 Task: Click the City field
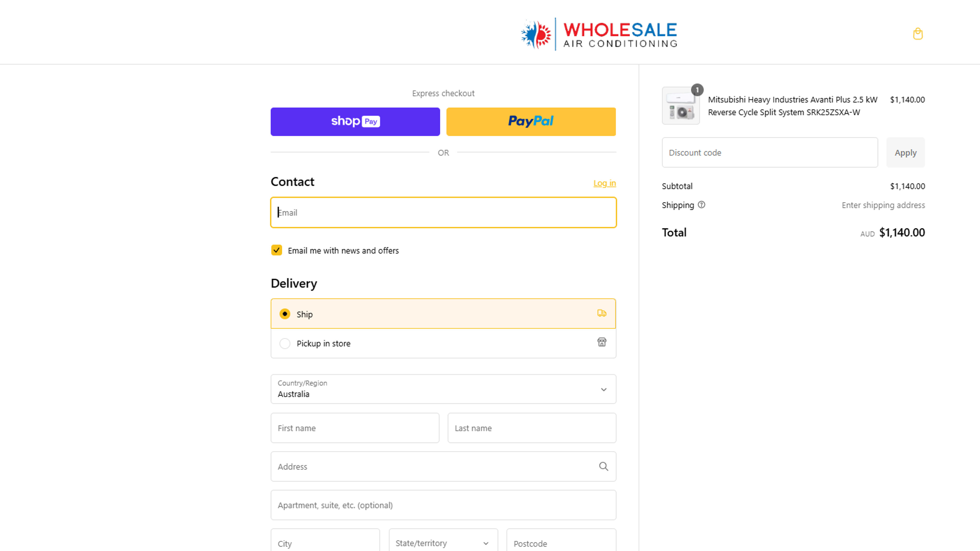pos(325,543)
